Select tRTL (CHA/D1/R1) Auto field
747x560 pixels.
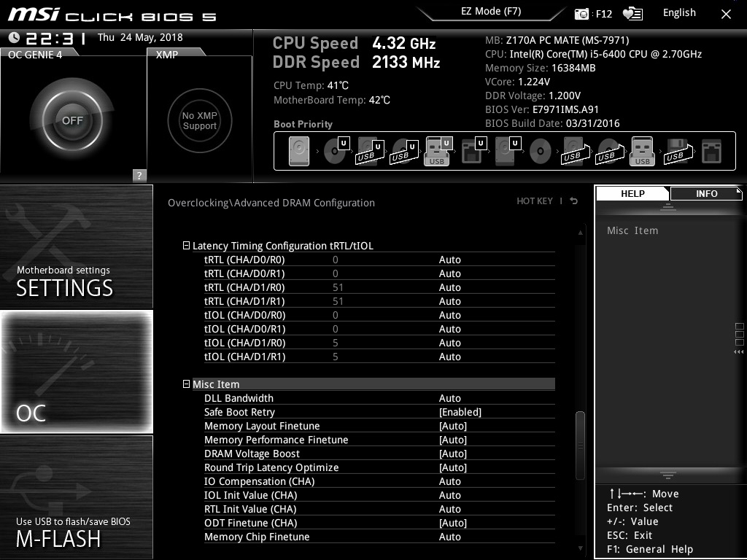click(x=449, y=301)
